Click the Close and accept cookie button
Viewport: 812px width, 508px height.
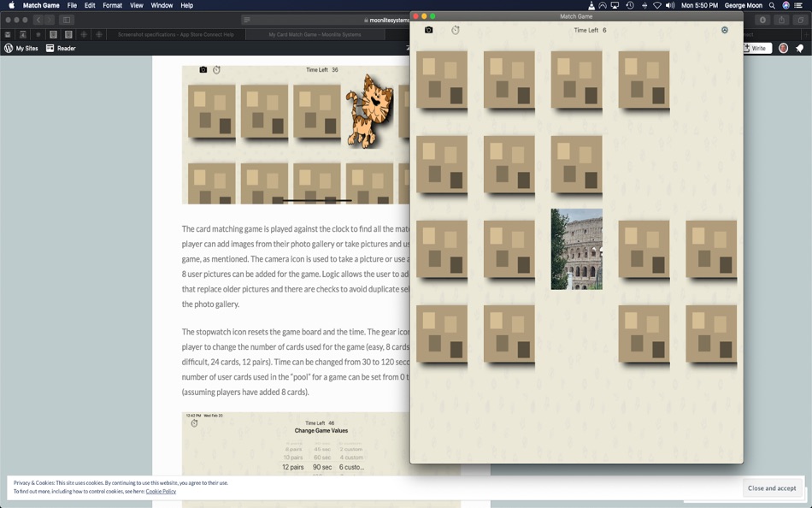772,487
